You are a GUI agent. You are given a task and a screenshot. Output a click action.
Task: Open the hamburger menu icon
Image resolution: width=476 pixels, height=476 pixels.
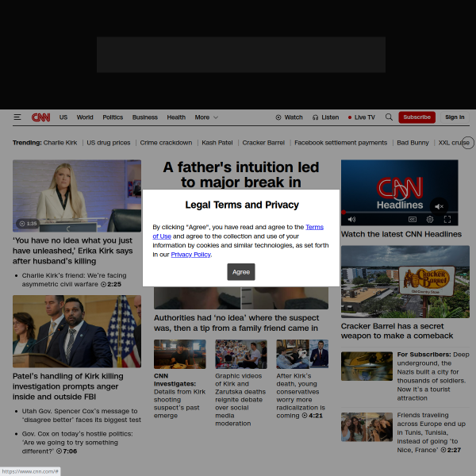[x=17, y=117]
